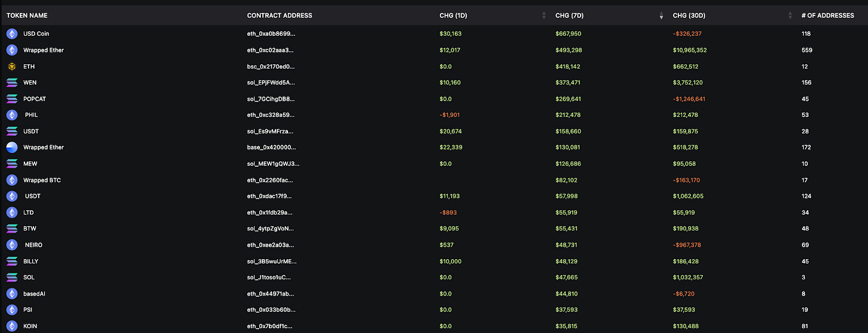Click the 30D change value -$967,378
The image size is (868, 333).
point(688,245)
